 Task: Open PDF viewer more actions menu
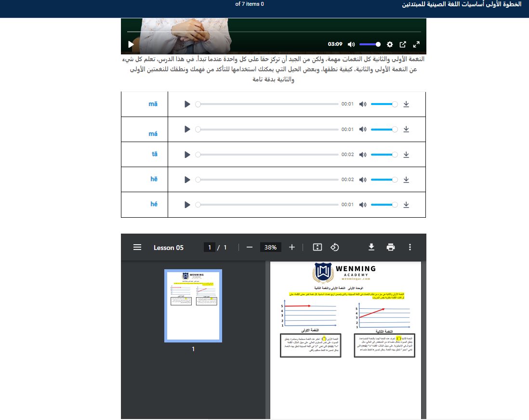click(410, 247)
